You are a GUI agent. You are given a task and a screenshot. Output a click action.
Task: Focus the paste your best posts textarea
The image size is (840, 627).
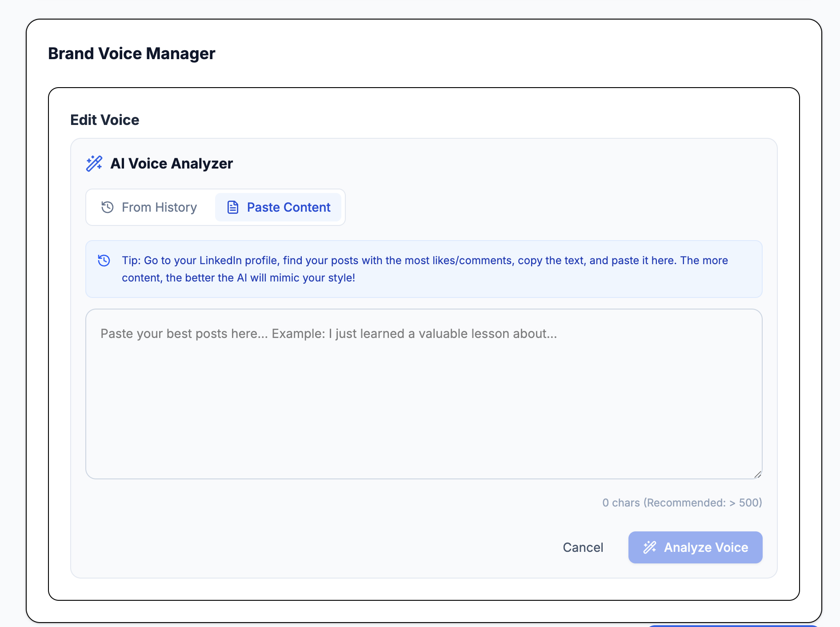point(424,394)
